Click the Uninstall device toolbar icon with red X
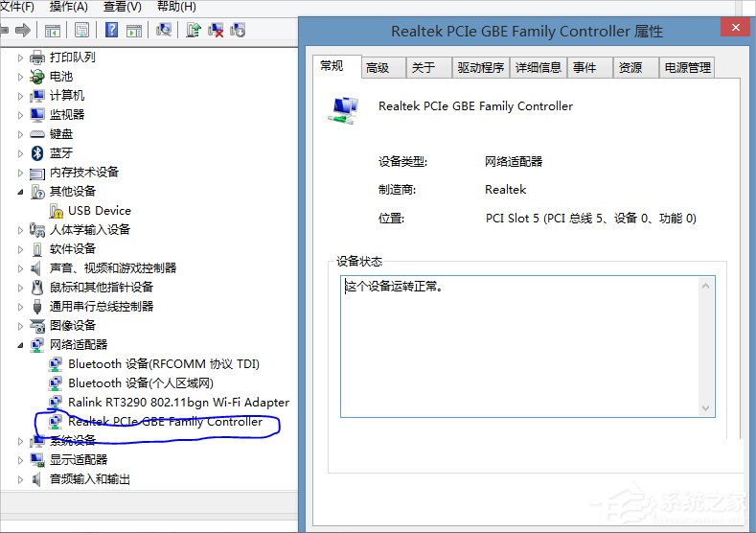 pyautogui.click(x=216, y=31)
